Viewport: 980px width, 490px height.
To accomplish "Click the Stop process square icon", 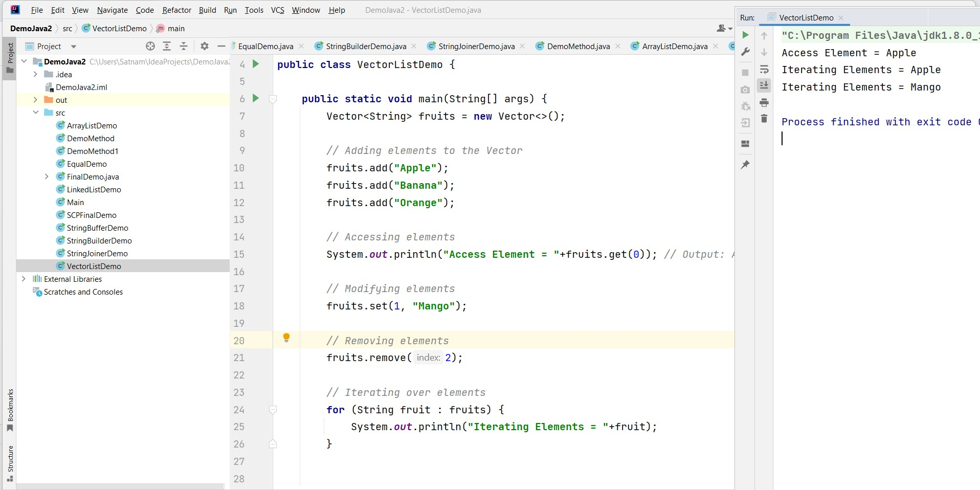I will coord(745,73).
